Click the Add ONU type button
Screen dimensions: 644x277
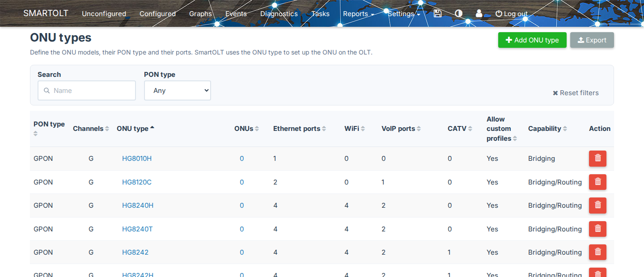click(532, 40)
